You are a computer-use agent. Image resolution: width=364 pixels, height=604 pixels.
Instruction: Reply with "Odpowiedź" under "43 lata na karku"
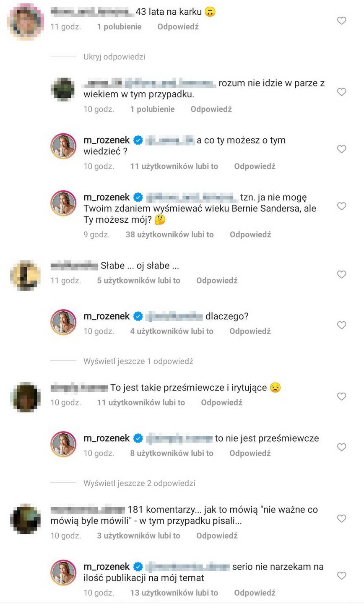(x=178, y=26)
